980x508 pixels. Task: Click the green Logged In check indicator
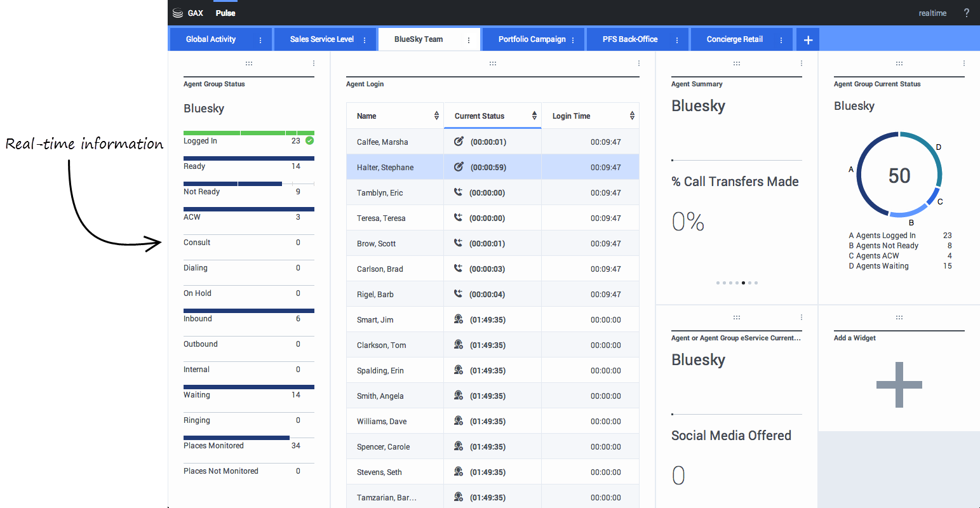click(309, 140)
